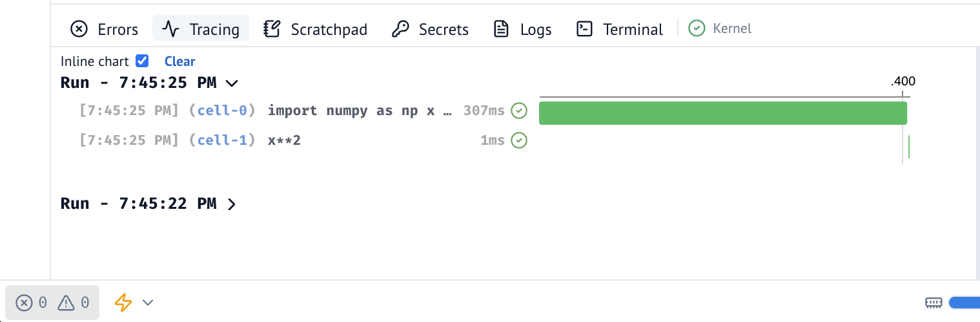Image resolution: width=980 pixels, height=322 pixels.
Task: Click the cell-1 link
Action: [221, 140]
